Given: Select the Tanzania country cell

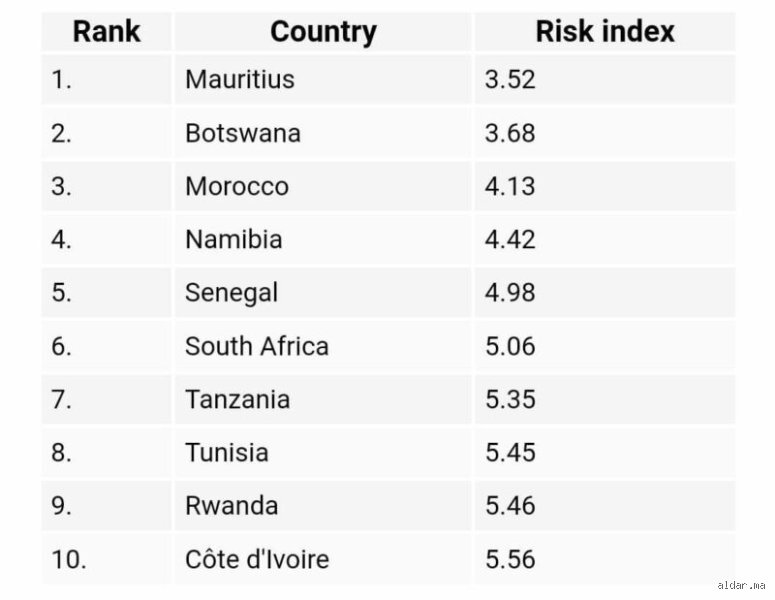Looking at the screenshot, I should coord(323,399).
